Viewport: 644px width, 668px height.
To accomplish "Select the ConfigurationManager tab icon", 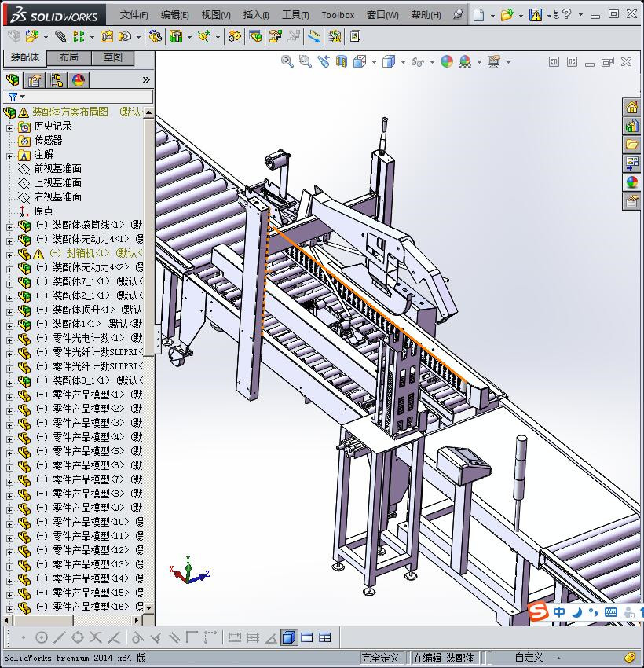I will pyautogui.click(x=57, y=80).
